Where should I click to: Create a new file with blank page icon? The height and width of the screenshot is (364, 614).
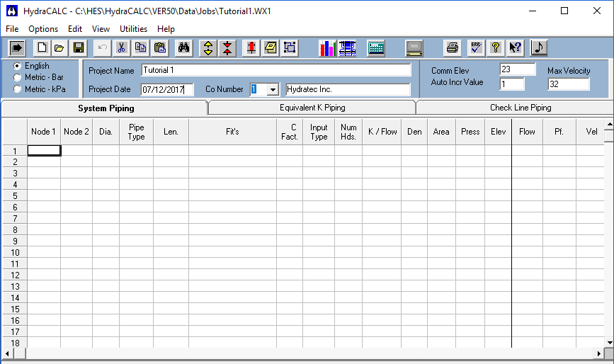point(42,48)
